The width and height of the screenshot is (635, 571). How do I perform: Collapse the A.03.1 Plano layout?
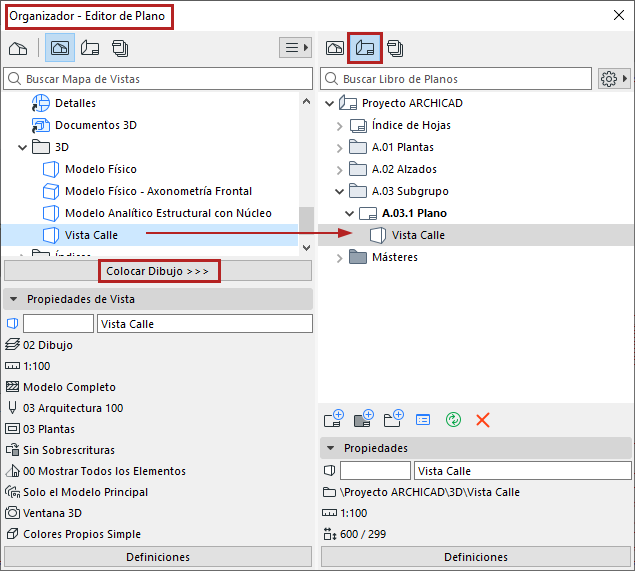coord(349,213)
